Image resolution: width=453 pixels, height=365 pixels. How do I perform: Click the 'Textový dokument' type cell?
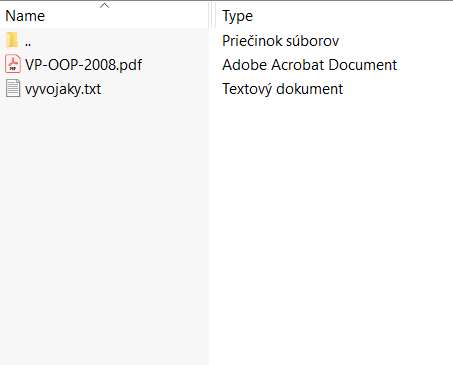click(x=282, y=89)
